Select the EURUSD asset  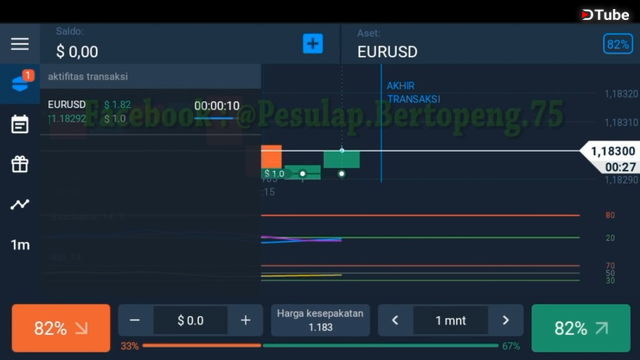tap(387, 52)
